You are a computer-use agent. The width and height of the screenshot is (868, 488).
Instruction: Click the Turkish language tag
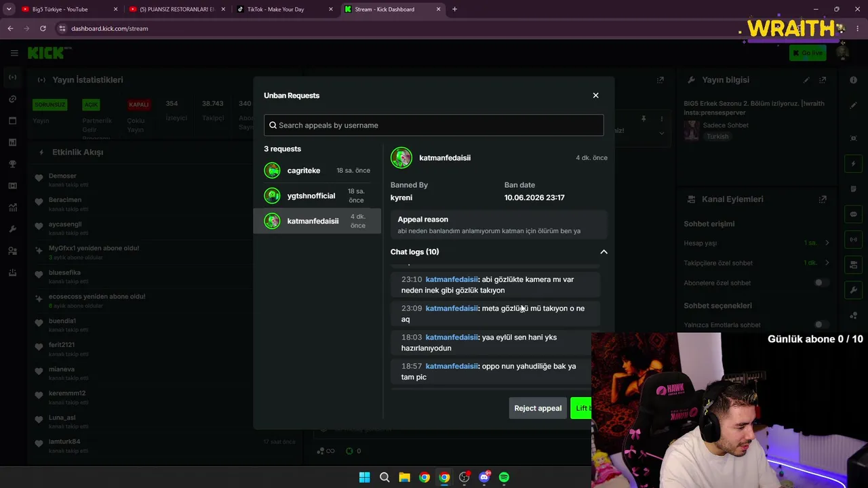coord(717,136)
